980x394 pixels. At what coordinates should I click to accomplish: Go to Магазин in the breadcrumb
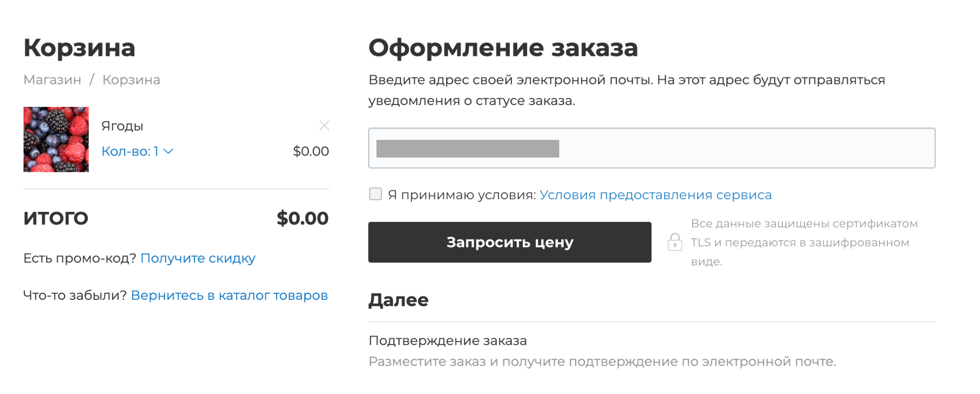click(52, 79)
